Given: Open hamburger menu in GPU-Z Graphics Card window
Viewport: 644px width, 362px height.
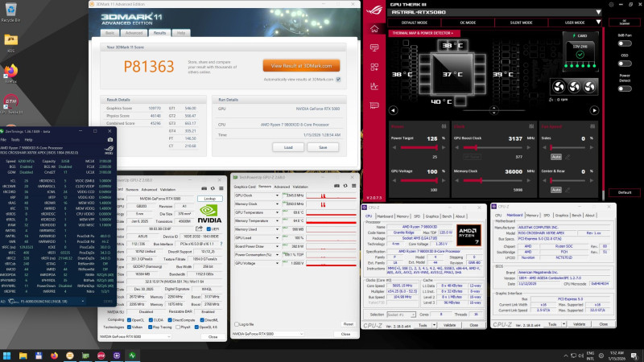Looking at the screenshot, I should (x=221, y=188).
